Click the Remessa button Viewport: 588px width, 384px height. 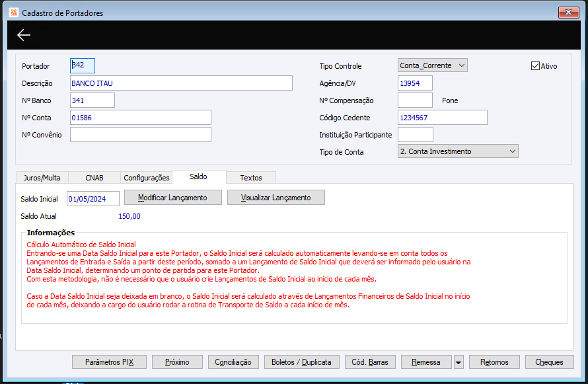tap(426, 362)
